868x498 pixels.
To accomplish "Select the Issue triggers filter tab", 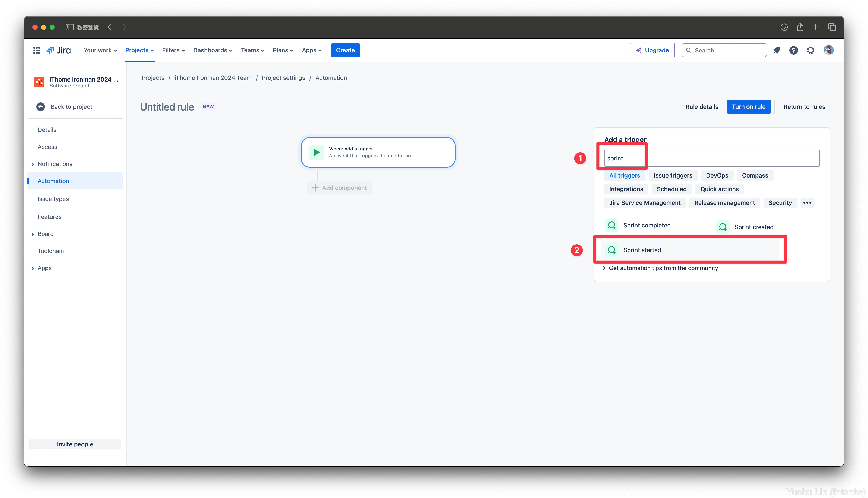I will coord(672,175).
